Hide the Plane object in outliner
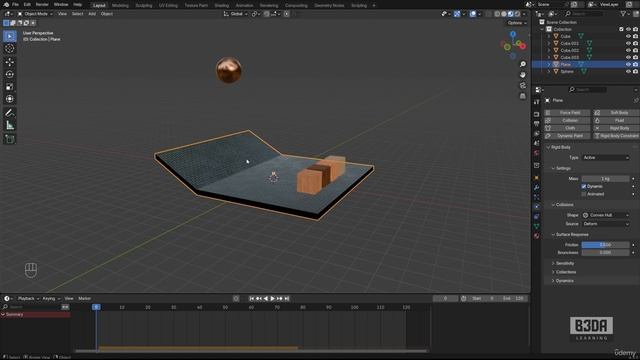This screenshot has width=640, height=360. click(x=628, y=64)
